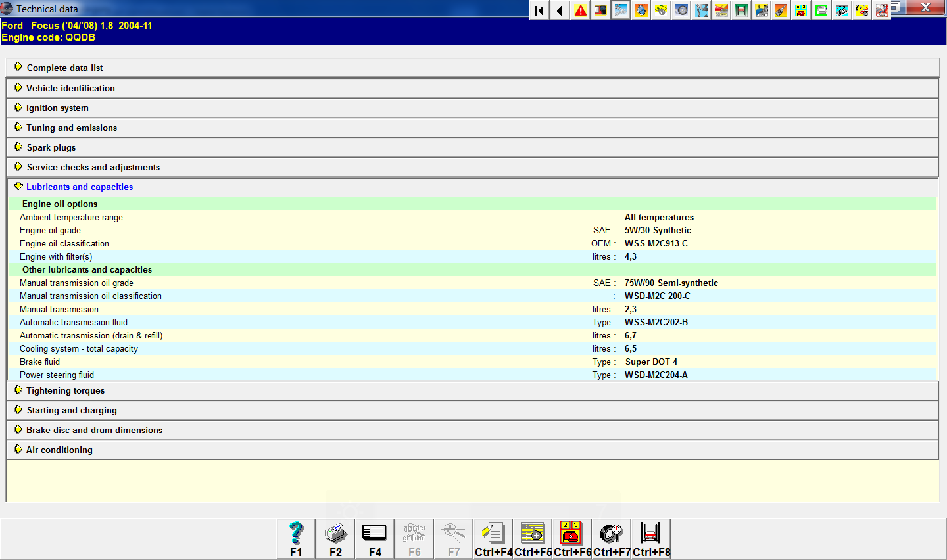Open the F1 help question mark button
The image size is (947, 560).
[x=296, y=538]
